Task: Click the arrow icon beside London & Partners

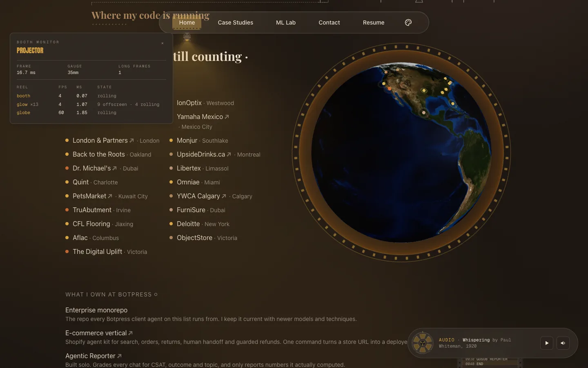Action: coord(131,141)
